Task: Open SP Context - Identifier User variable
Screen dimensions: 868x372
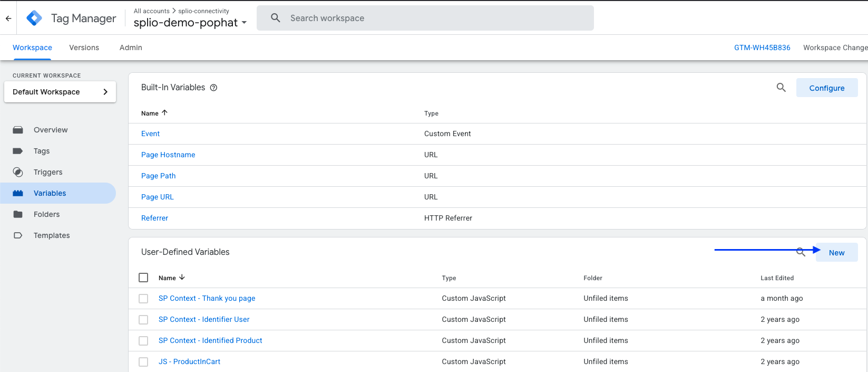Action: click(x=204, y=319)
